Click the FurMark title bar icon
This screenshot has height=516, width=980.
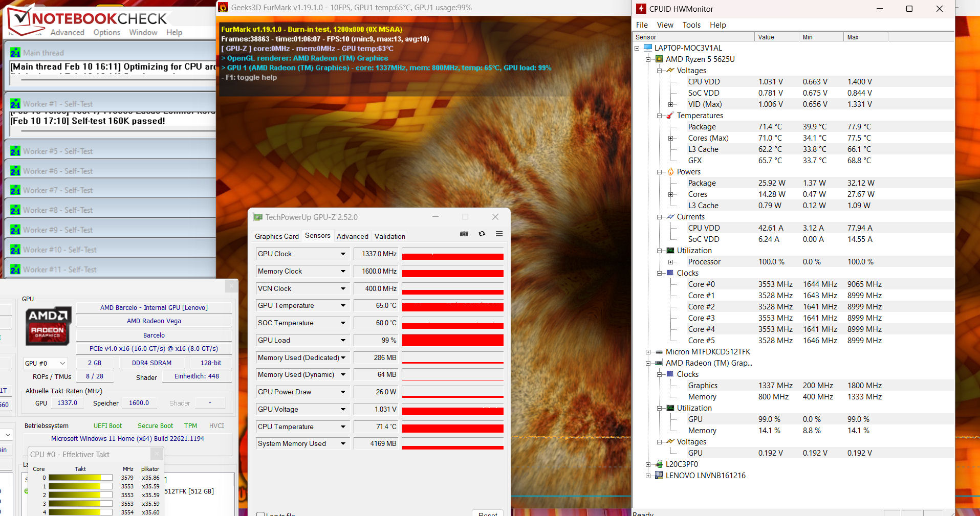tap(223, 7)
